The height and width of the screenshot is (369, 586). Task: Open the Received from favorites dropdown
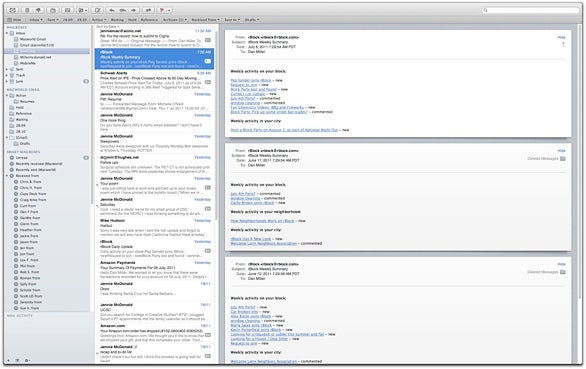click(205, 19)
